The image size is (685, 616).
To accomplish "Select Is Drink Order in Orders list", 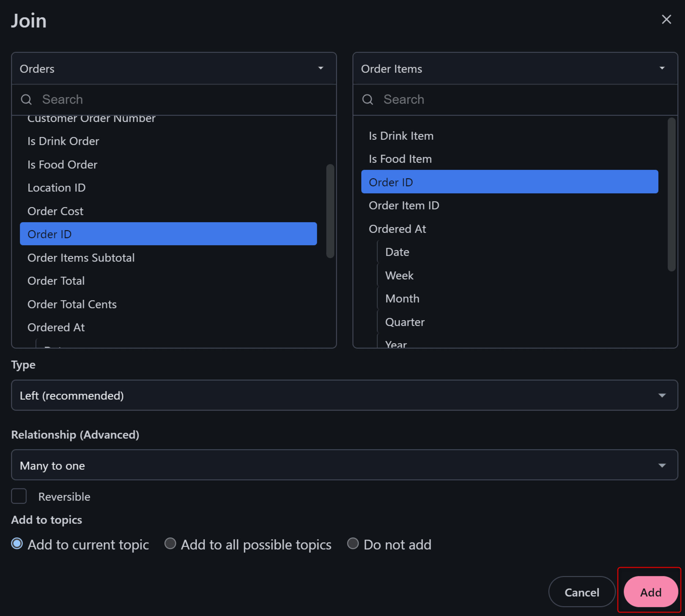I will [168, 141].
